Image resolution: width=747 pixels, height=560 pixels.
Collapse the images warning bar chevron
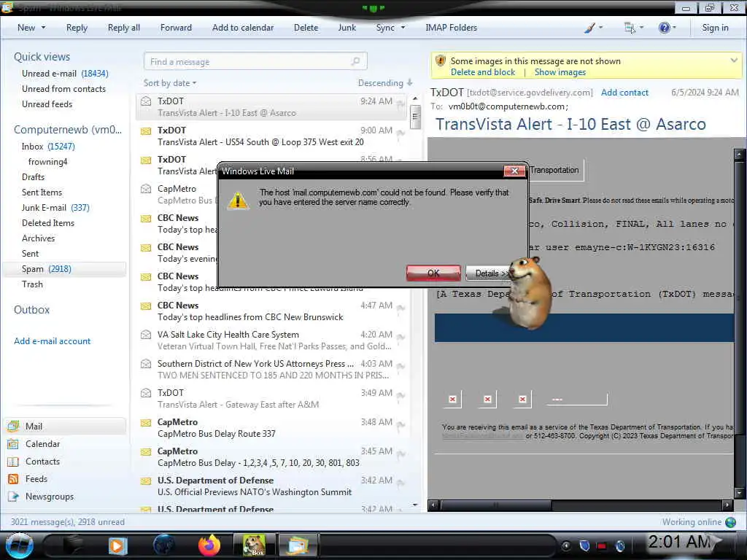click(x=734, y=61)
